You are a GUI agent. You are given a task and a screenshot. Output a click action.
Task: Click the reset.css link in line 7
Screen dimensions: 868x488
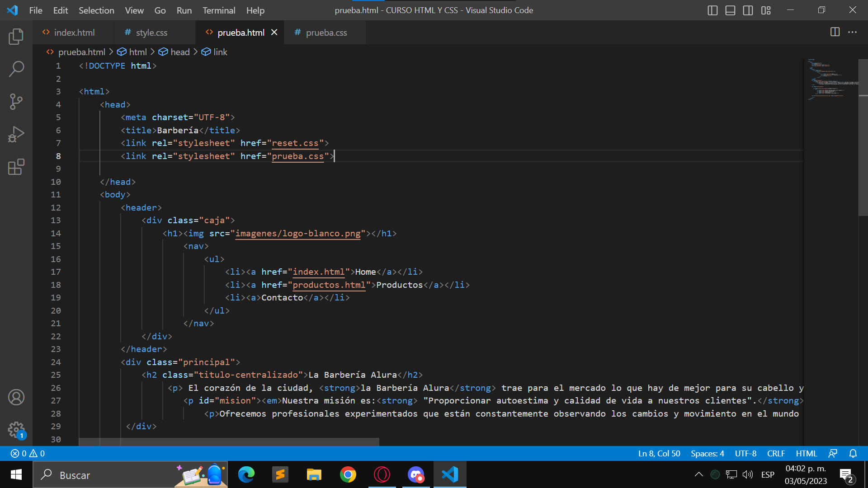tap(295, 143)
